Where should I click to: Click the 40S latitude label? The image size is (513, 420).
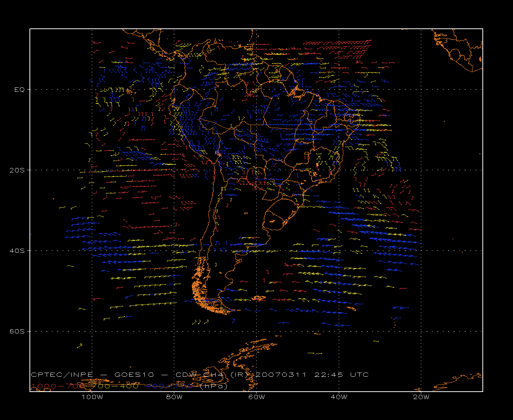[x=17, y=251]
